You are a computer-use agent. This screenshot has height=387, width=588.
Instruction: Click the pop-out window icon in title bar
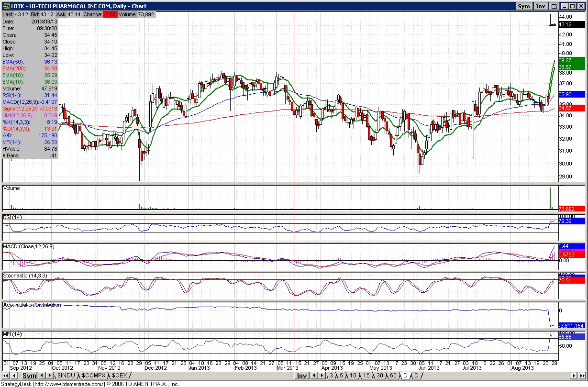pyautogui.click(x=555, y=6)
